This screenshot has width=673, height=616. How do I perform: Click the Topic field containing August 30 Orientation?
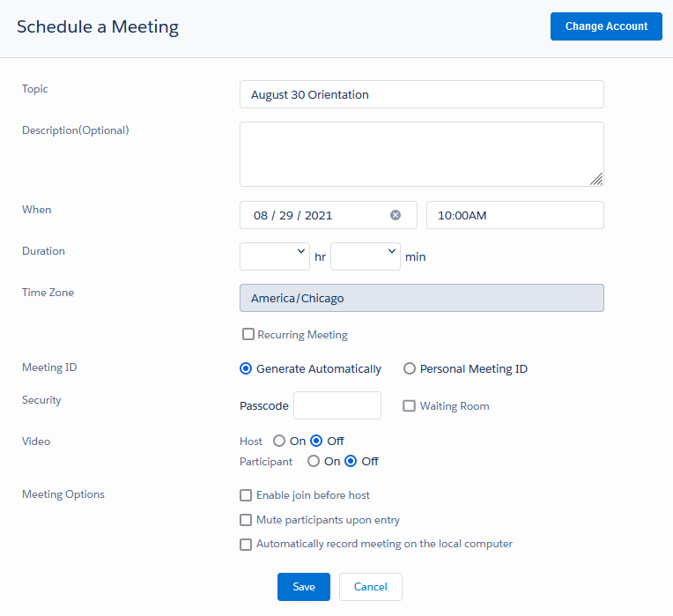point(421,94)
